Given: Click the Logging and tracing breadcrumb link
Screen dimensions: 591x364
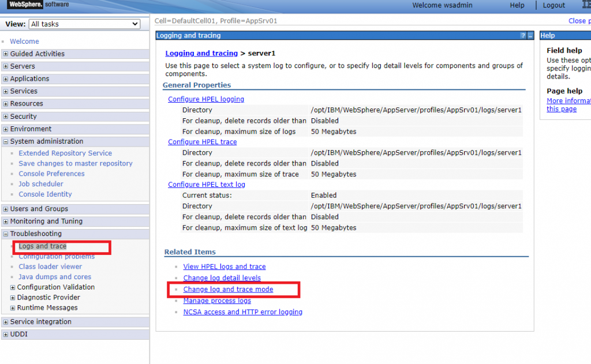Looking at the screenshot, I should coord(201,53).
